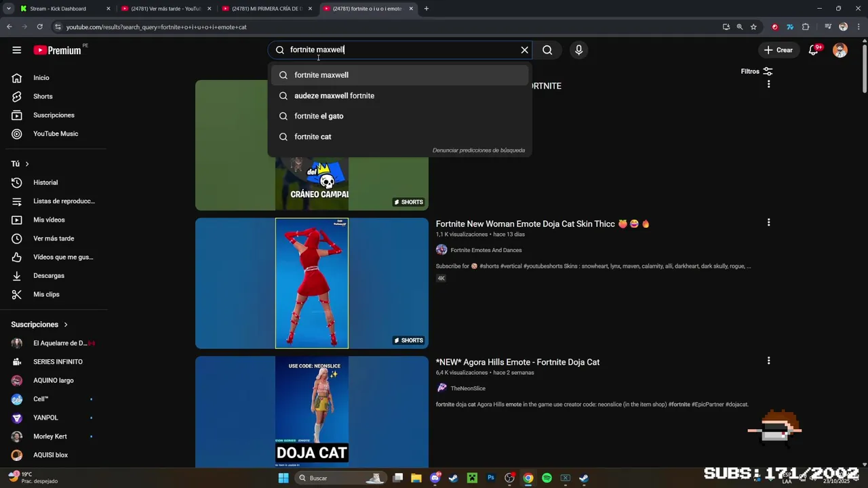
Task: Open YouTube Music in the sidebar
Action: [54, 134]
